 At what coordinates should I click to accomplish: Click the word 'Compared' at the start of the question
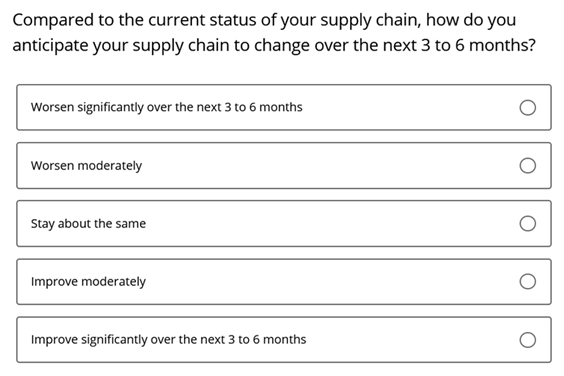(x=53, y=21)
